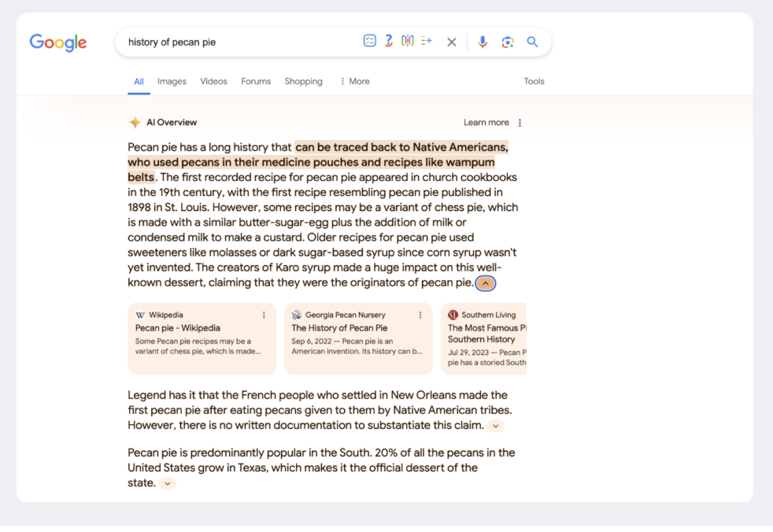Click Learn more about AI Overview
773x532 pixels.
486,122
